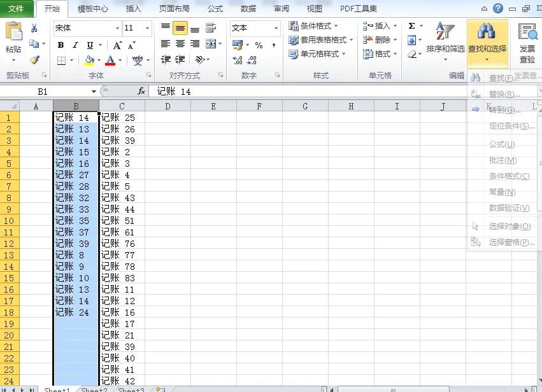Apply red font color A
Screen dimensions: 542x392
110,60
